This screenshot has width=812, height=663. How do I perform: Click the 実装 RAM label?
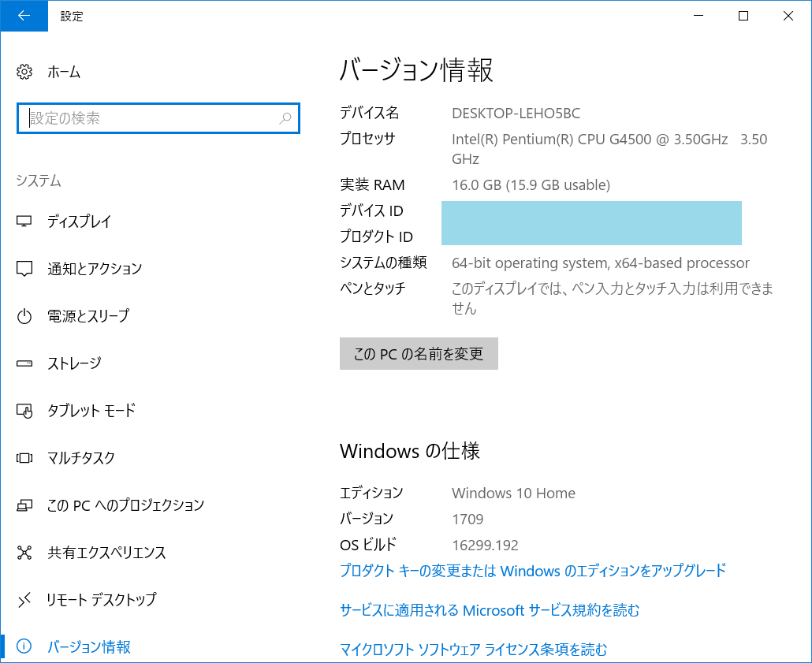tap(372, 185)
